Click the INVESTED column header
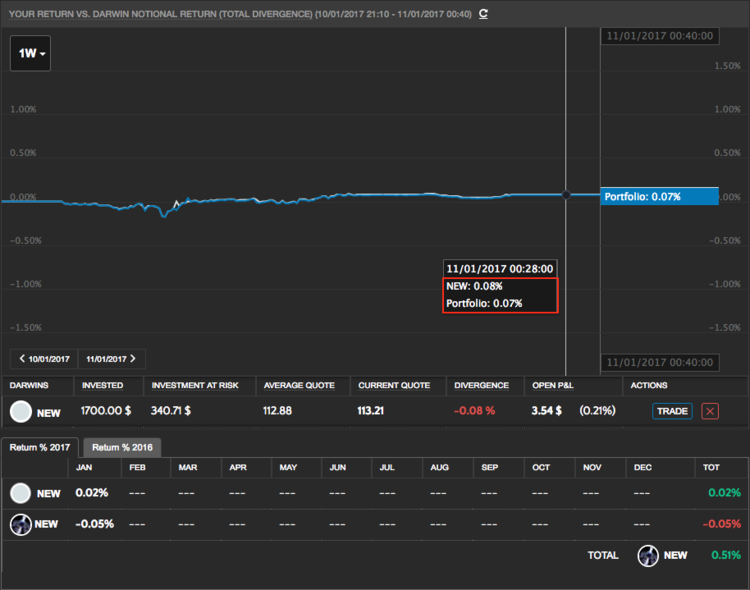Viewport: 750px width, 590px height. [103, 385]
